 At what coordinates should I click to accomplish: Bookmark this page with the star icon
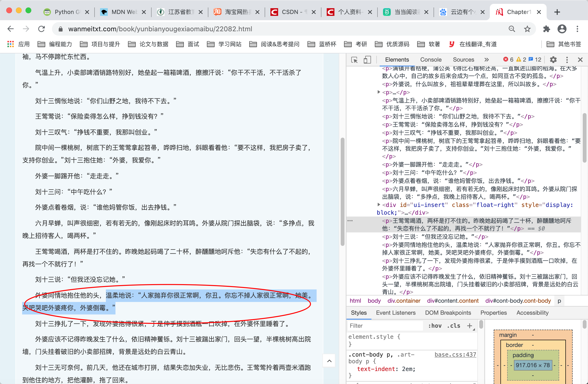point(527,29)
